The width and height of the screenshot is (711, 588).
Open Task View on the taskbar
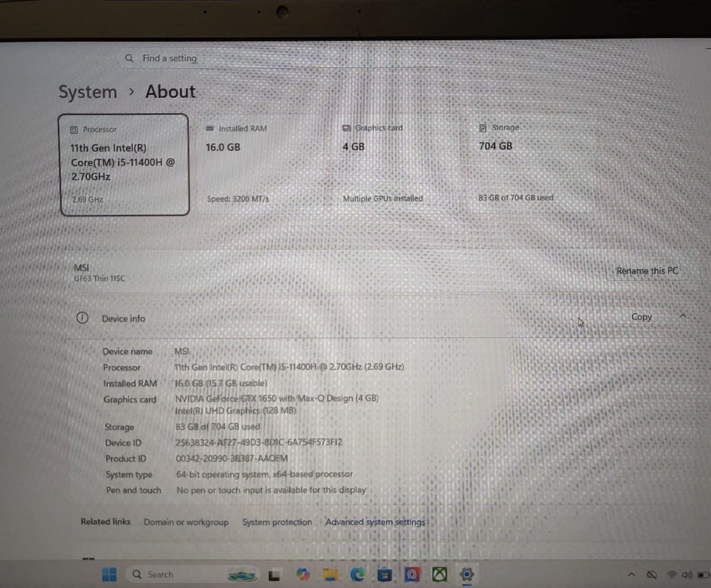[275, 575]
